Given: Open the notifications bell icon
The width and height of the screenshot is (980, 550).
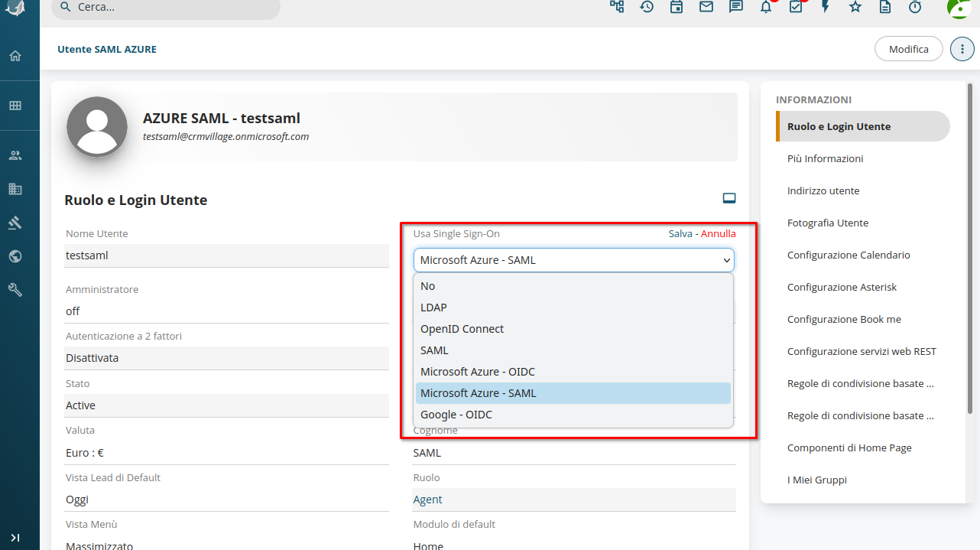Looking at the screenshot, I should pos(766,7).
